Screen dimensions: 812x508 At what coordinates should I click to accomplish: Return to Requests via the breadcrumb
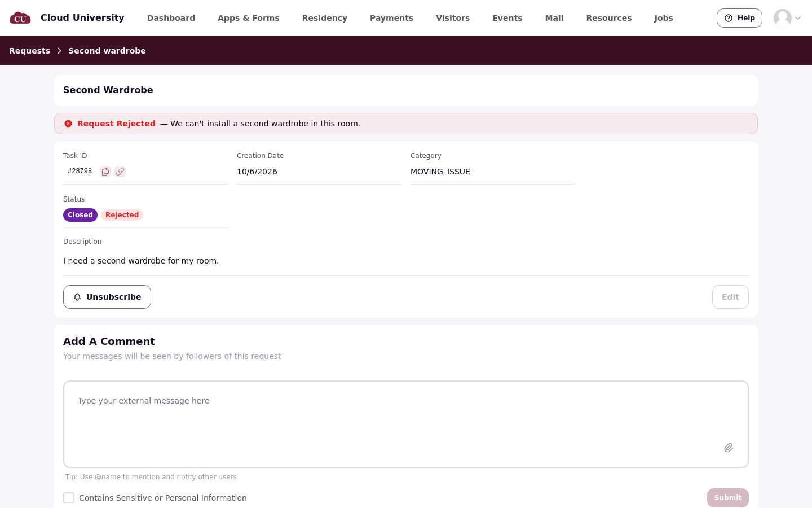coord(29,51)
